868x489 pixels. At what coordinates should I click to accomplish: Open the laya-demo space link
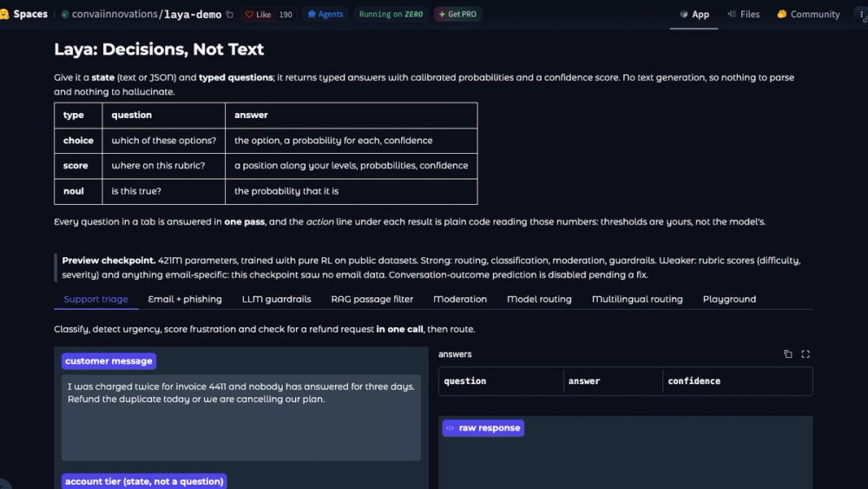(193, 15)
